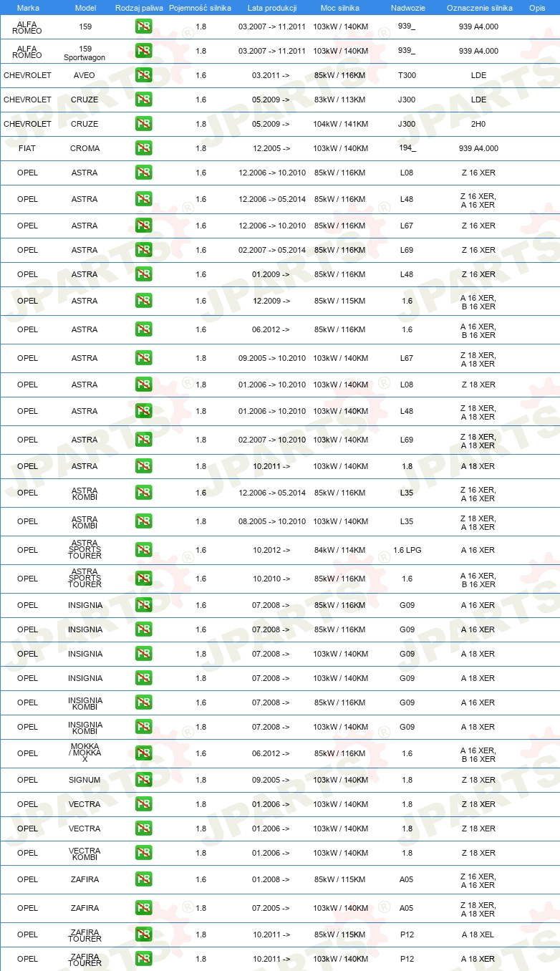Click the Moc silnika column header
Image resolution: width=560 pixels, height=971 pixels.
[340, 8]
